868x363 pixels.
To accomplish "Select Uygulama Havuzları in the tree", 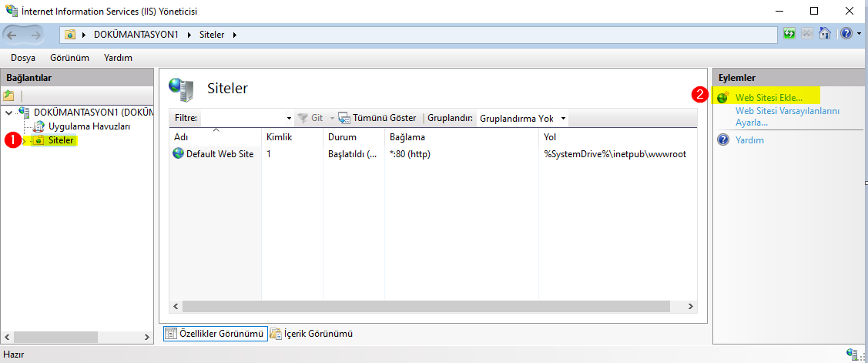I will click(x=89, y=126).
